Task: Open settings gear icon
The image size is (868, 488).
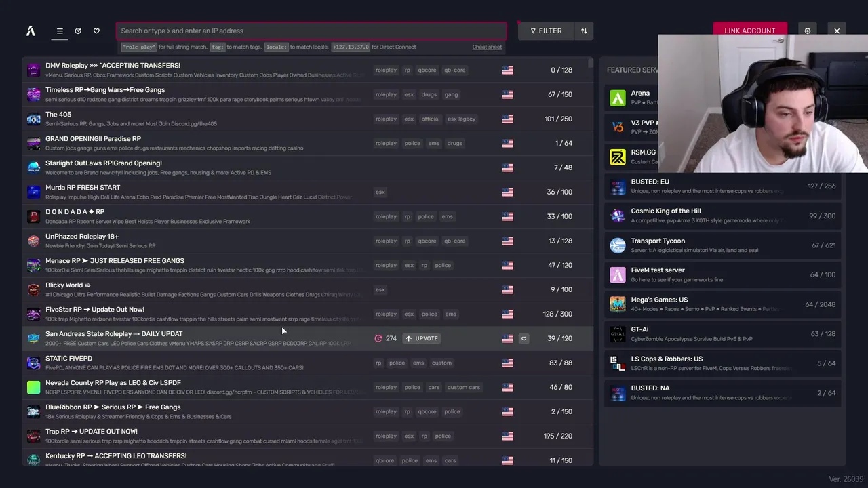Action: pyautogui.click(x=807, y=30)
